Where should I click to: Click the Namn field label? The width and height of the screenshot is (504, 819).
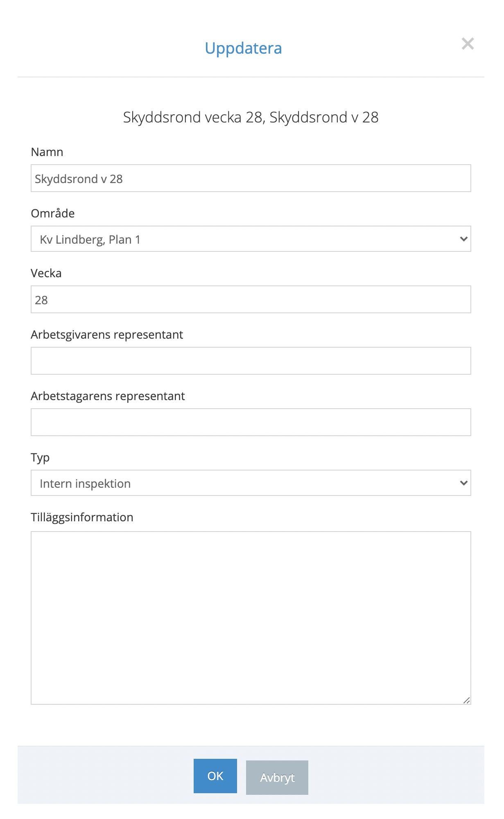[x=47, y=152]
